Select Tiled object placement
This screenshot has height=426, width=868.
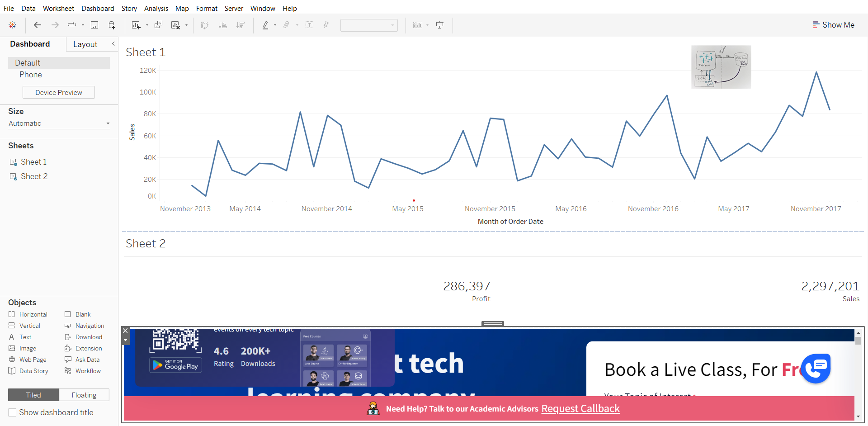click(x=33, y=395)
